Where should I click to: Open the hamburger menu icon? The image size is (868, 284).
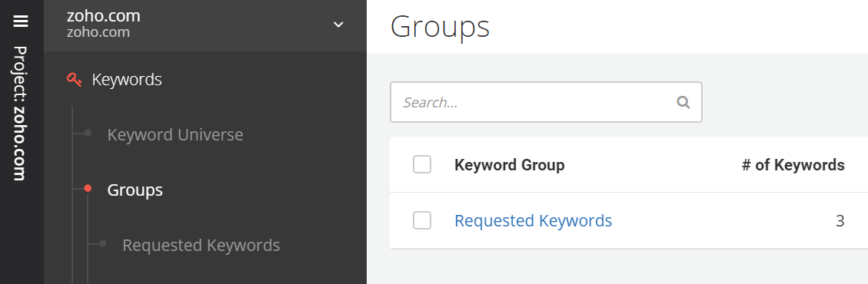(21, 21)
